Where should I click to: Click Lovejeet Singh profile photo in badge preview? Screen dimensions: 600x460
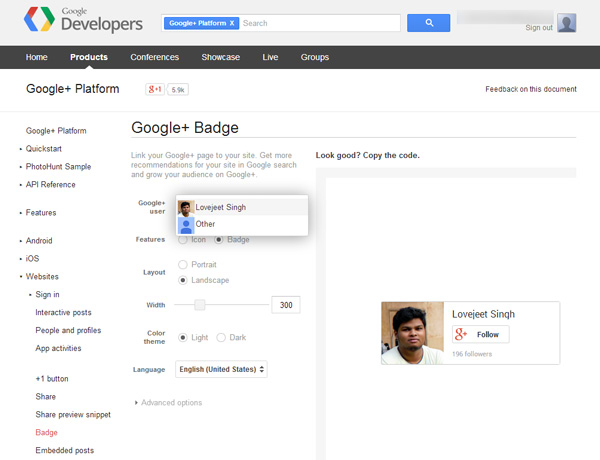click(412, 333)
